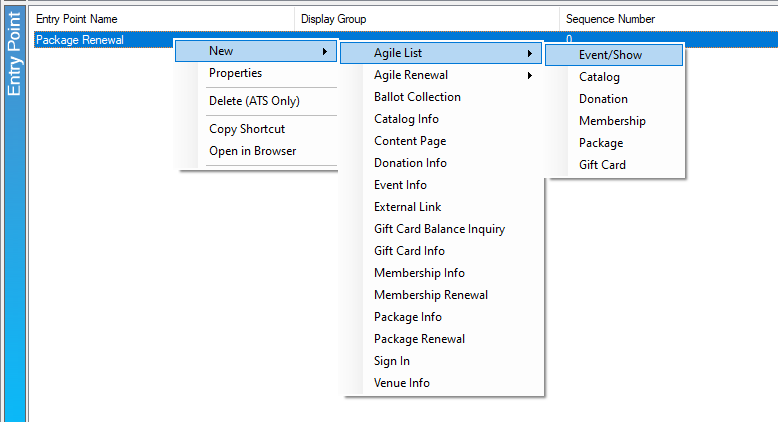This screenshot has width=778, height=422.
Task: Select Venue Info entry type
Action: [441, 383]
